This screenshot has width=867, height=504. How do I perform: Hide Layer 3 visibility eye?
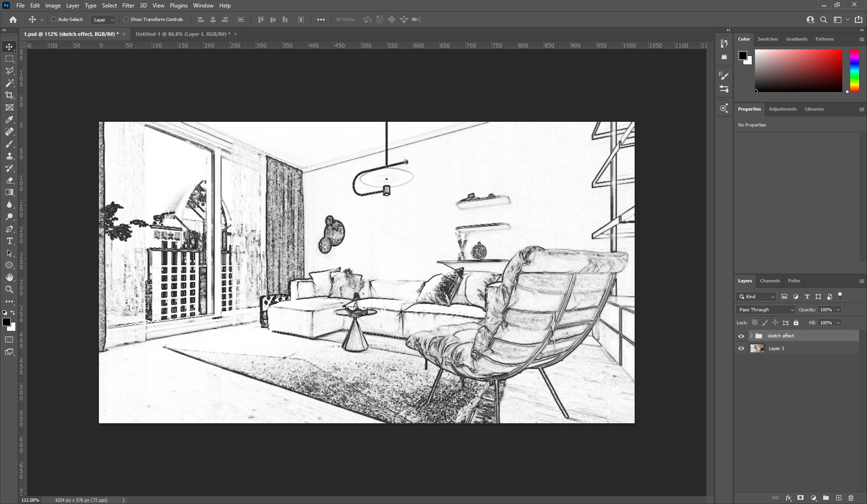coord(741,349)
